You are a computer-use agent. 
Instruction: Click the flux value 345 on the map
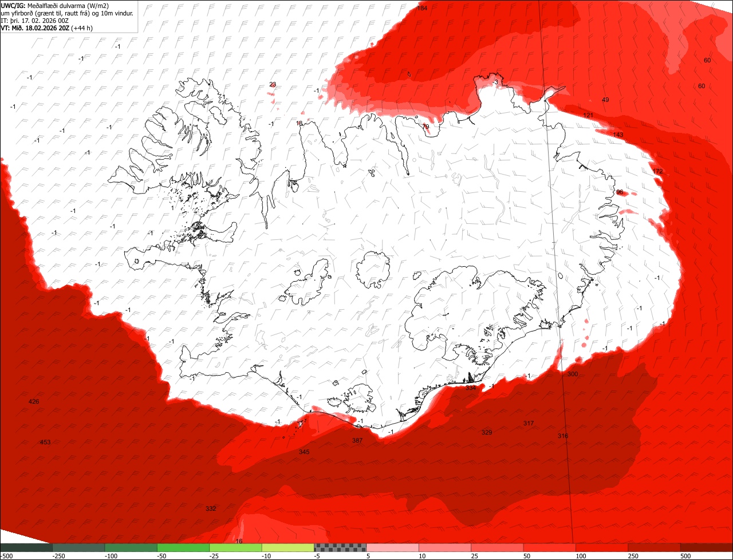304,452
